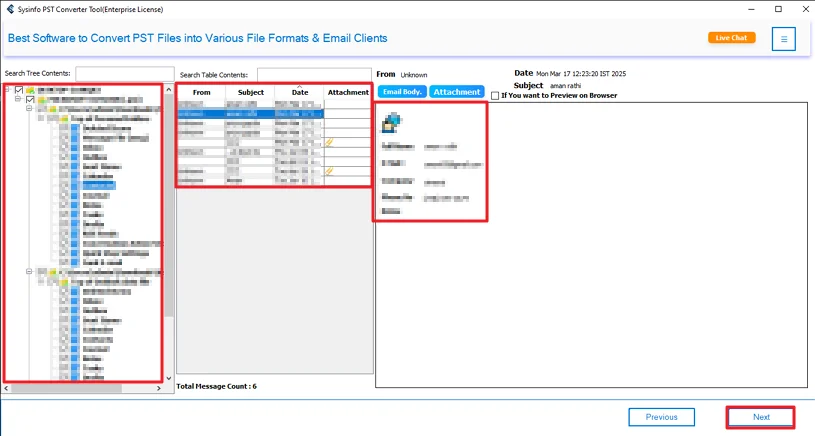Sort table by the Date column header
Image resolution: width=815 pixels, height=436 pixels.
299,92
